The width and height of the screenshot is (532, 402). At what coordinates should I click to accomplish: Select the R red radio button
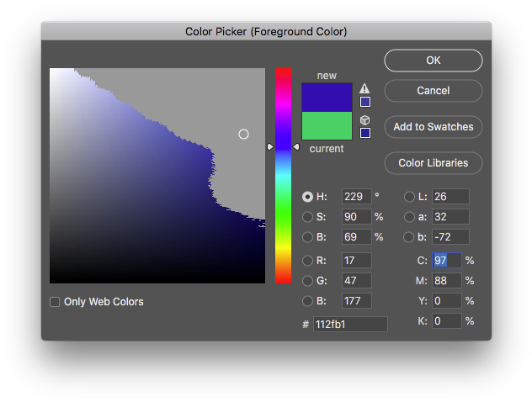point(308,261)
